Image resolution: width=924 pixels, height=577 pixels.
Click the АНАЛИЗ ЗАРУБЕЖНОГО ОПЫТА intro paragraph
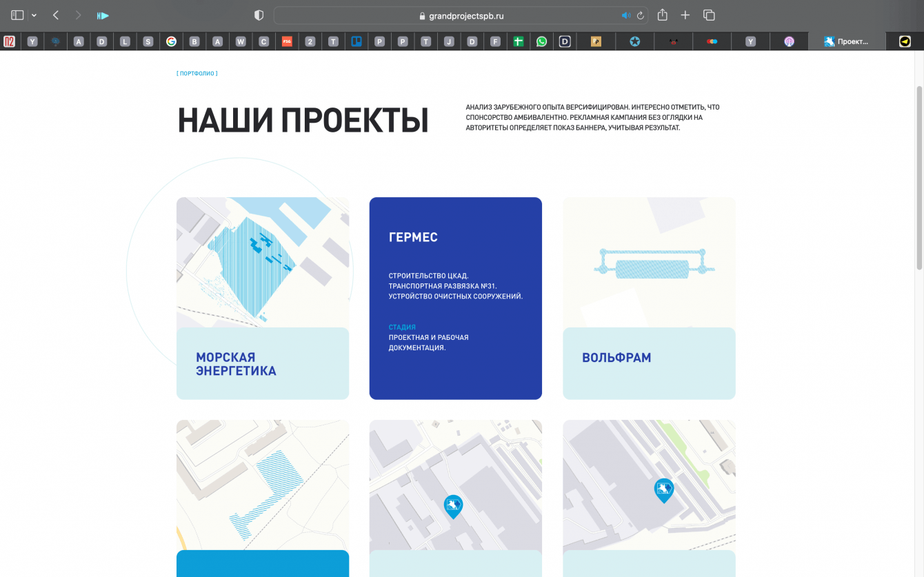[x=592, y=117]
